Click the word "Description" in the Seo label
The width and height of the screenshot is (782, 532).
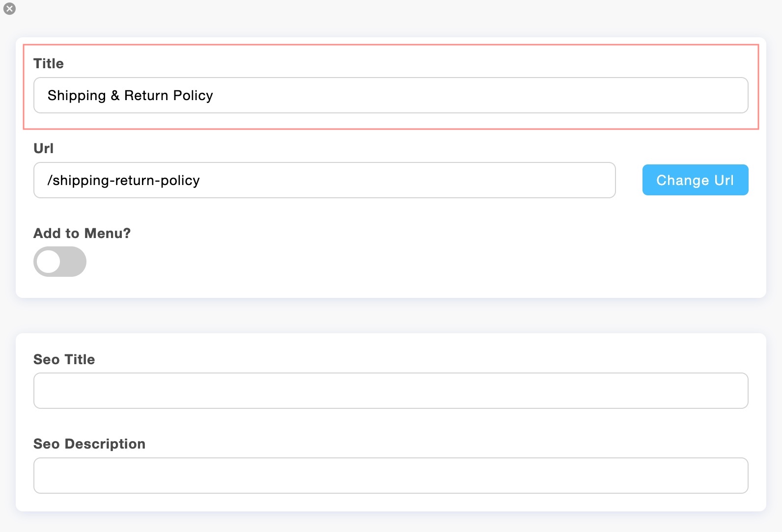coord(105,444)
